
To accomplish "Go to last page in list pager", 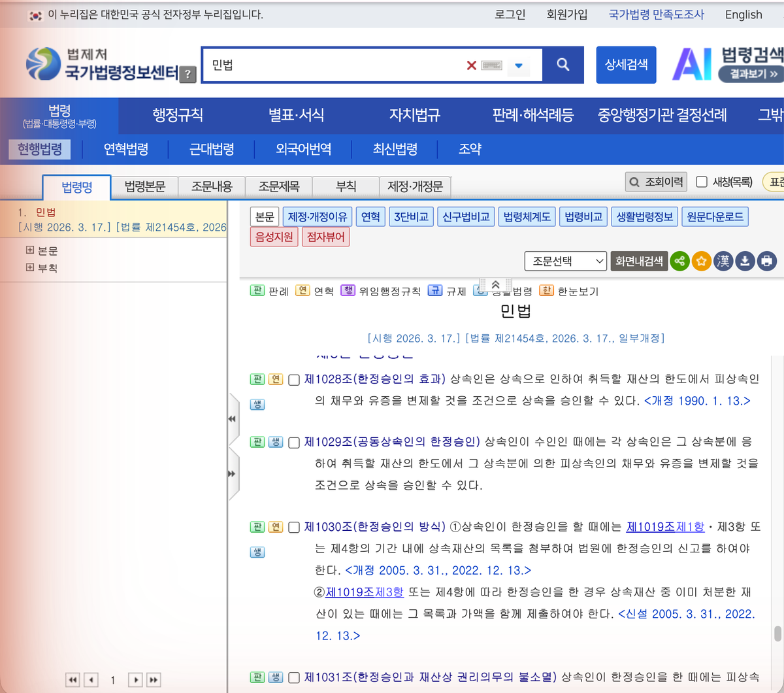I will click(154, 680).
